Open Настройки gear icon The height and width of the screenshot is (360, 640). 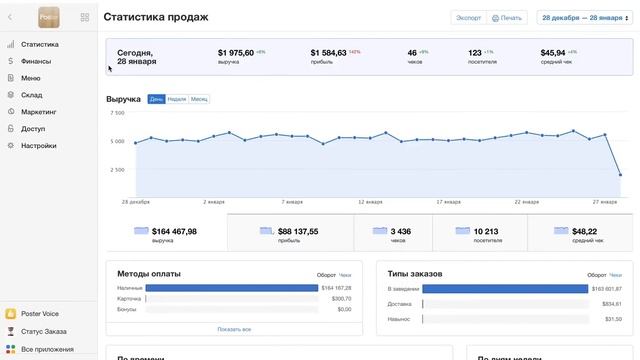point(11,145)
